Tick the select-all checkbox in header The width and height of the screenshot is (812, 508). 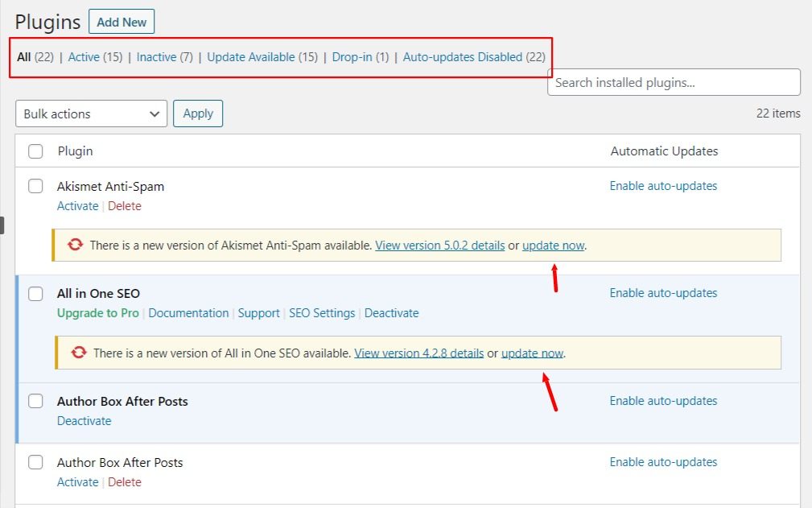pos(35,151)
